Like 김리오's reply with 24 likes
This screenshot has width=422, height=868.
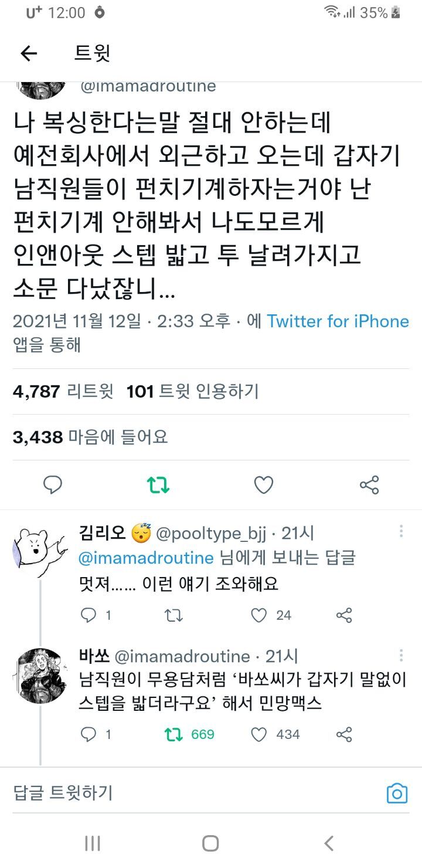tap(259, 615)
